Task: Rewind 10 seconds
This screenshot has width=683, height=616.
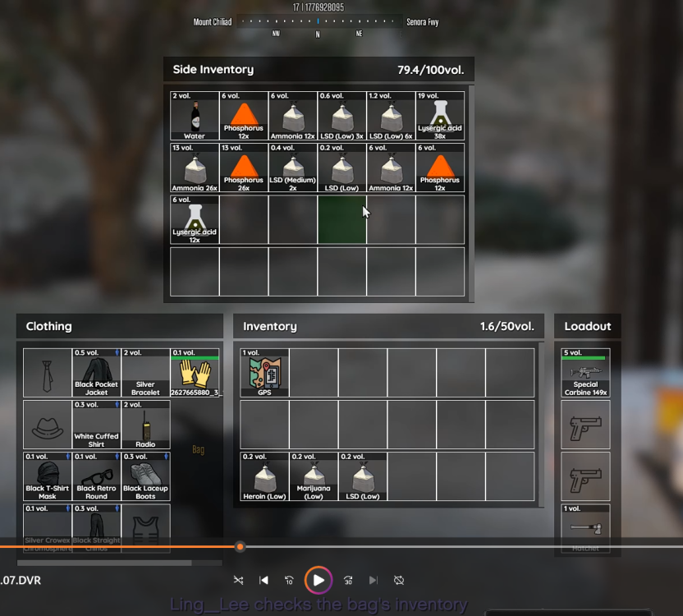Action: point(289,580)
